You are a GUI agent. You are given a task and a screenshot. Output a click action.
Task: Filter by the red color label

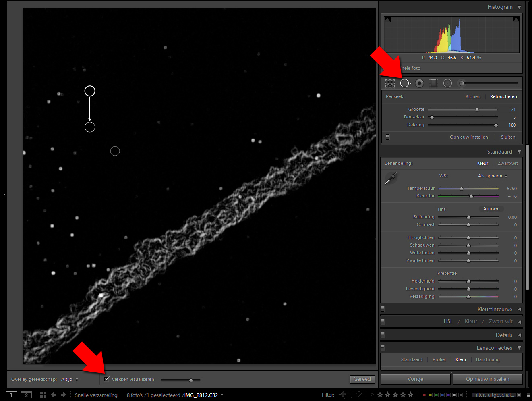coord(424,395)
